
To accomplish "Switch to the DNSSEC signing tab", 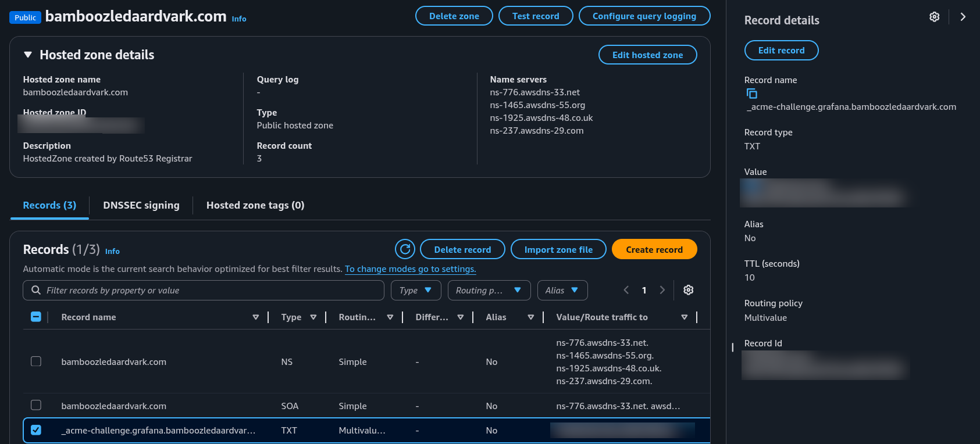I will pyautogui.click(x=141, y=205).
